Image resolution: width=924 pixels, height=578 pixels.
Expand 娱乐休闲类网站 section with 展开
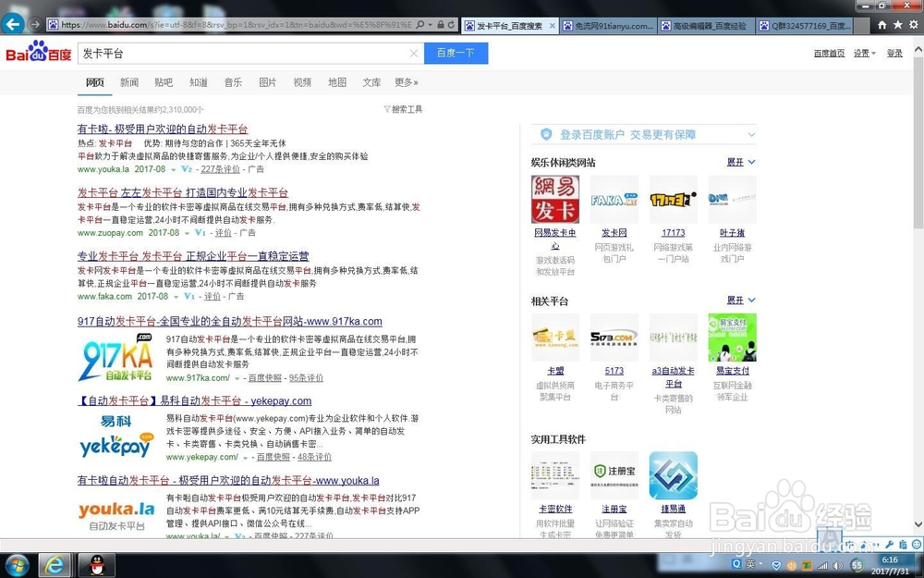click(x=741, y=162)
